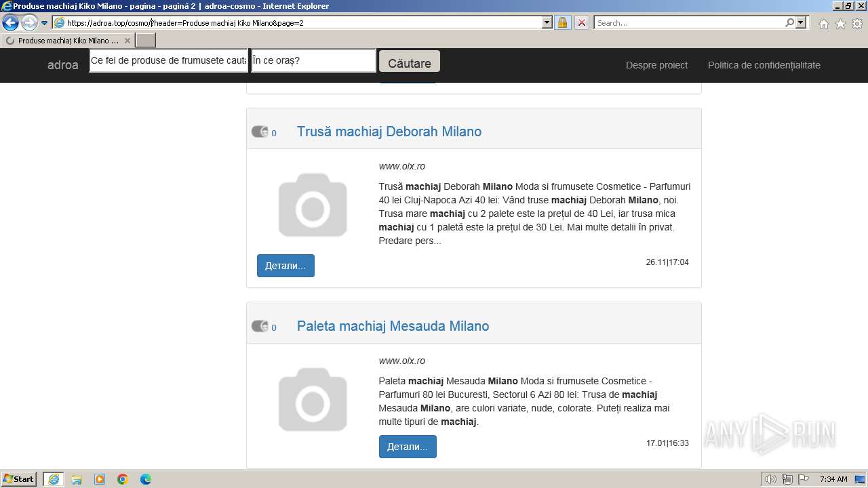Click the Stop loading X button
868x488 pixels.
coord(581,22)
